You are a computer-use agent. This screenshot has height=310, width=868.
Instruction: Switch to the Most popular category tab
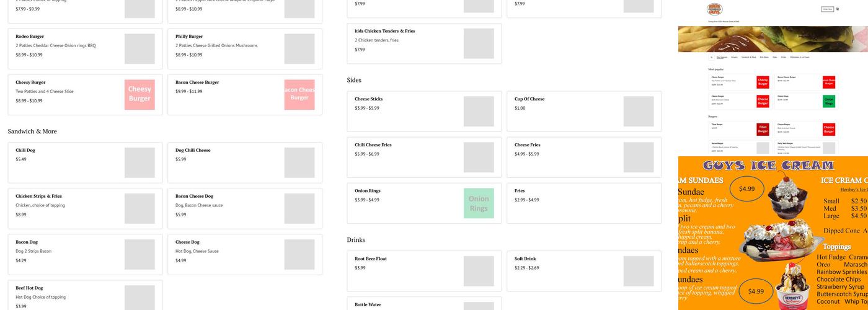(722, 57)
